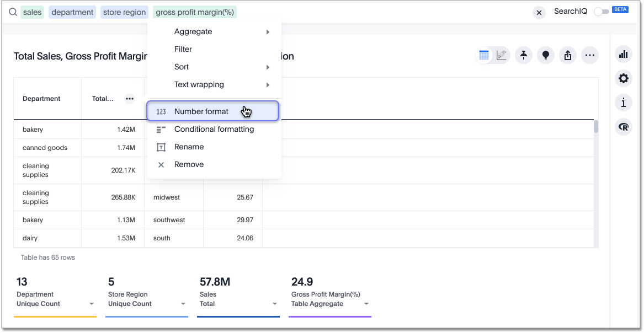Open the three-dot more actions menu
Viewport: 644px width, 333px height.
coord(590,55)
